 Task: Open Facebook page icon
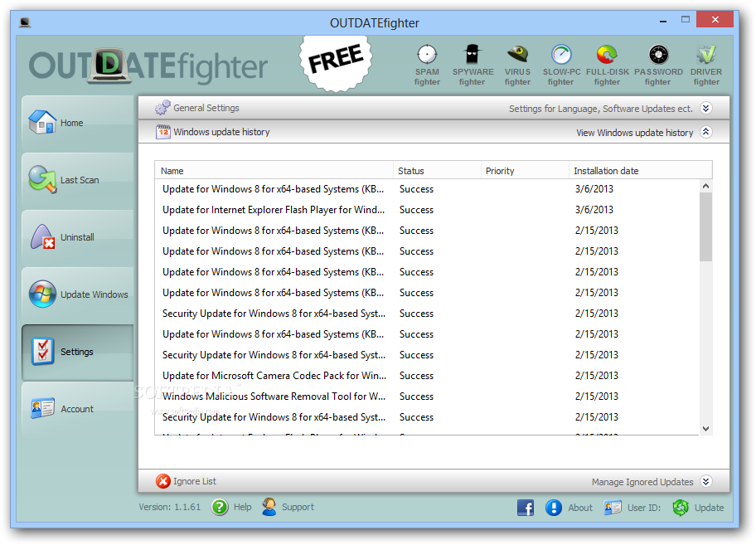pyautogui.click(x=526, y=508)
